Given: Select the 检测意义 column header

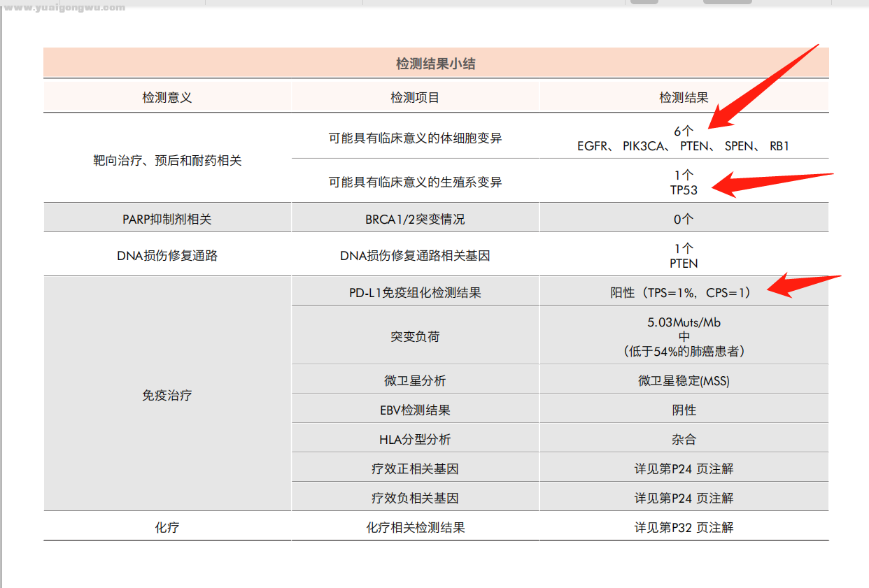Looking at the screenshot, I should click(167, 98).
